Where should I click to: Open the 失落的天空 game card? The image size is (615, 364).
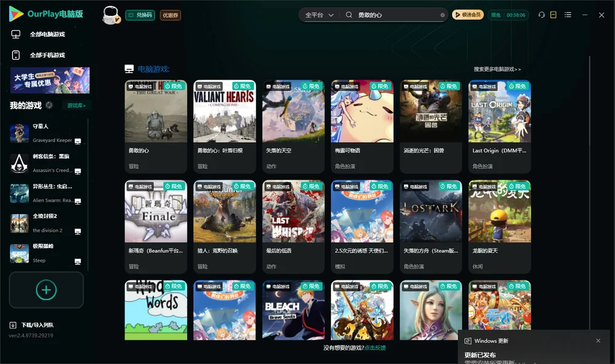[x=293, y=127]
